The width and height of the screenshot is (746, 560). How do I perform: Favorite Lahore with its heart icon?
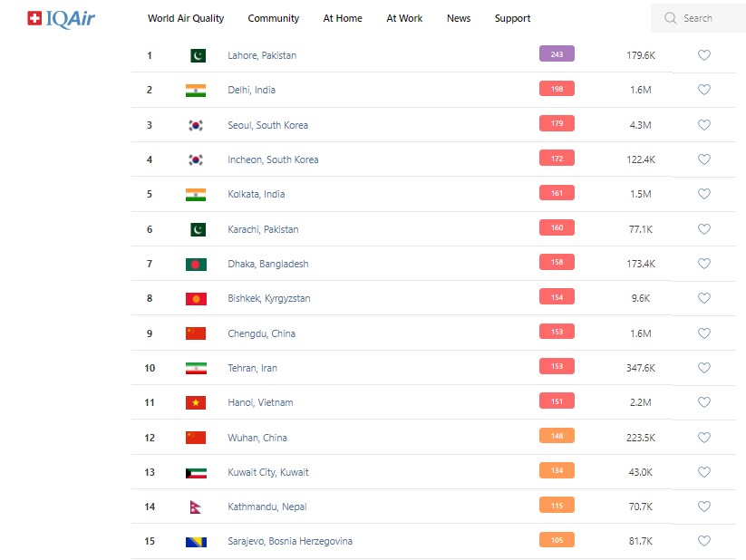tap(704, 55)
